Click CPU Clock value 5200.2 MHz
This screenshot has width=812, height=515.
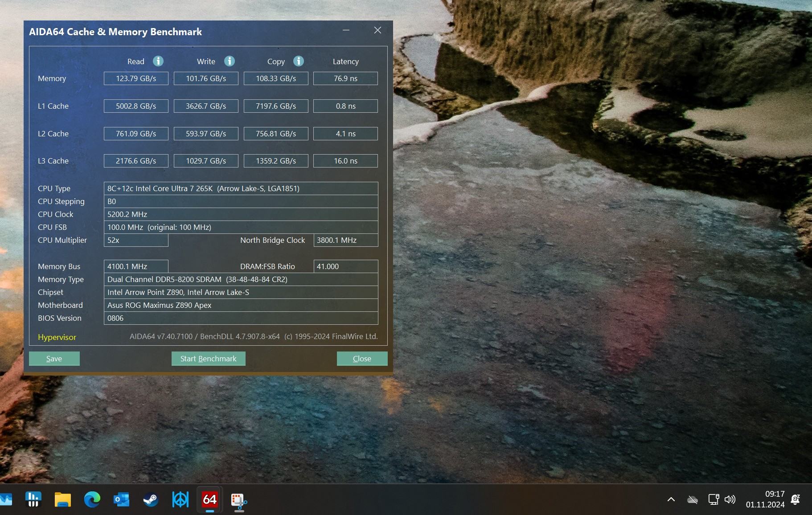(241, 214)
